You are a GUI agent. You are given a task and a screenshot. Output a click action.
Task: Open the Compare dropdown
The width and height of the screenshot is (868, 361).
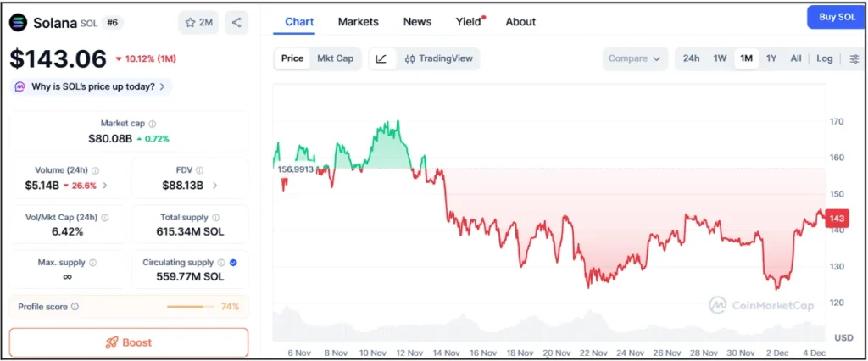tap(633, 58)
